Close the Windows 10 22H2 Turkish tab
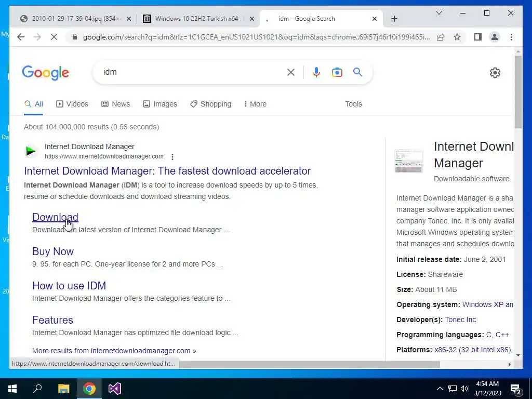The width and height of the screenshot is (532, 399). 252,19
